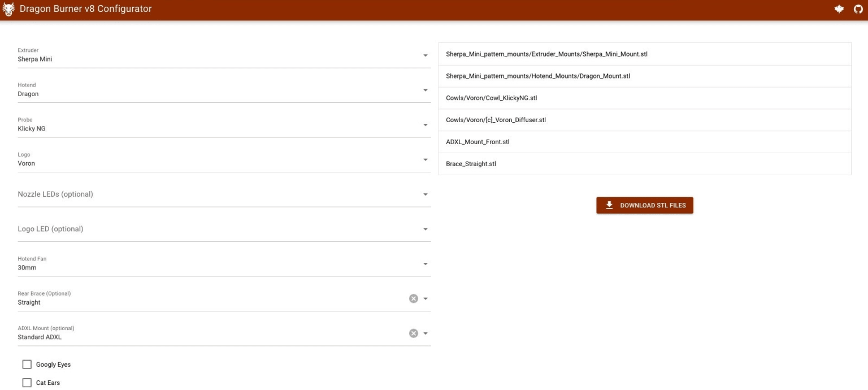Click the Dragon Burner v8 Configurator title
Viewport: 868px width, 390px height.
(x=85, y=9)
